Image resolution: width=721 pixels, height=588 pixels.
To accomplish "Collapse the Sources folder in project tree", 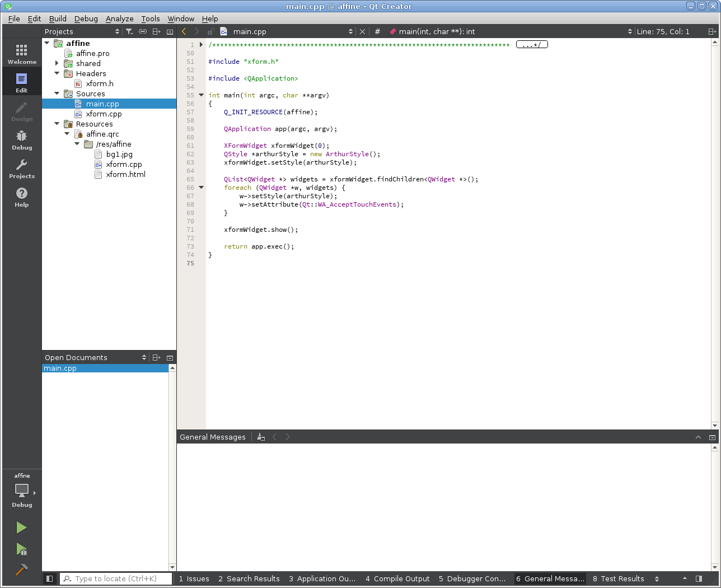I will click(57, 94).
